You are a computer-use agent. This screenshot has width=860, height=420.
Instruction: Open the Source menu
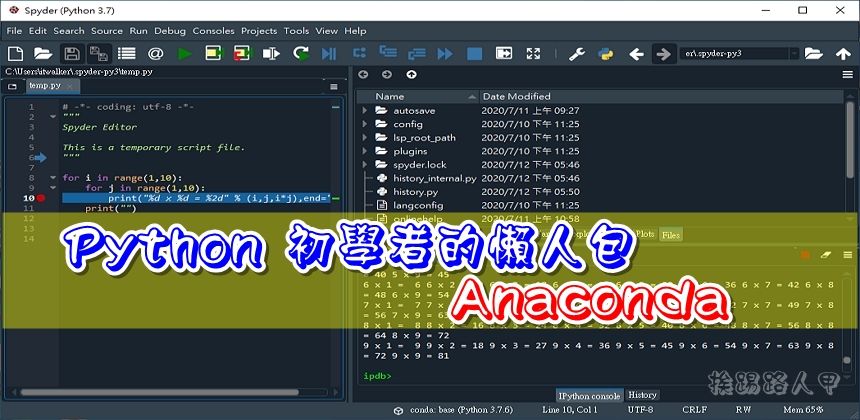[x=107, y=31]
